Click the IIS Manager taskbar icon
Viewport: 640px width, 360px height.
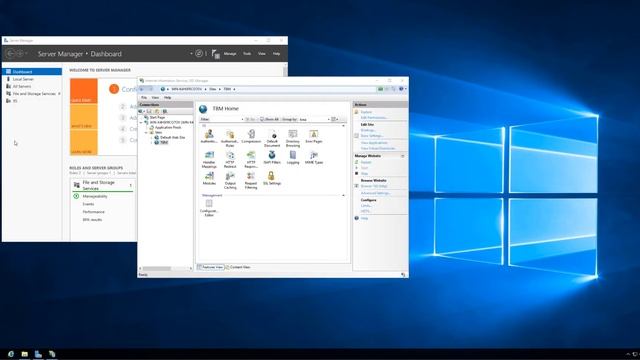52,354
